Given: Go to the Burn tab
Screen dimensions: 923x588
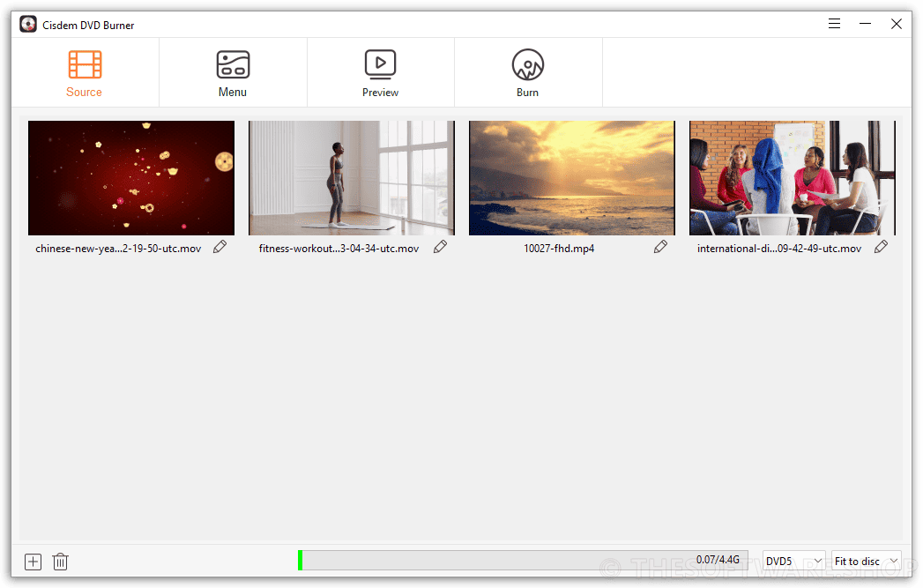Looking at the screenshot, I should [528, 73].
